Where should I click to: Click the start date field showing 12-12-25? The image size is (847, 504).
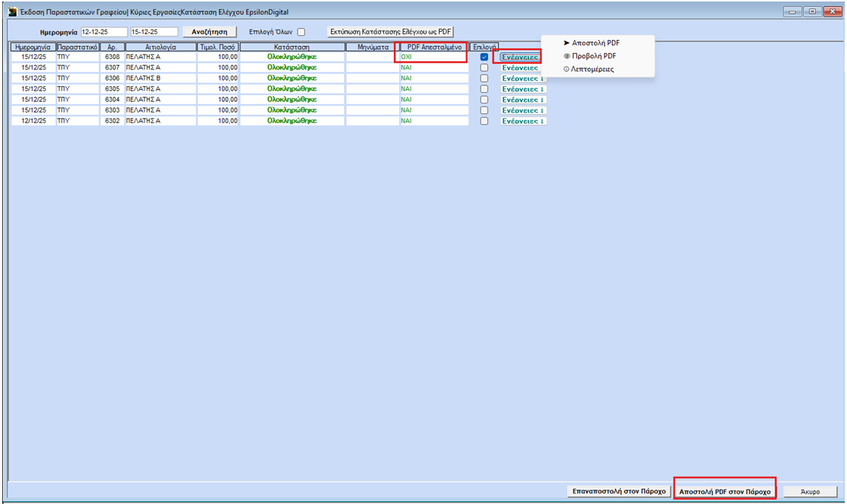(x=103, y=32)
